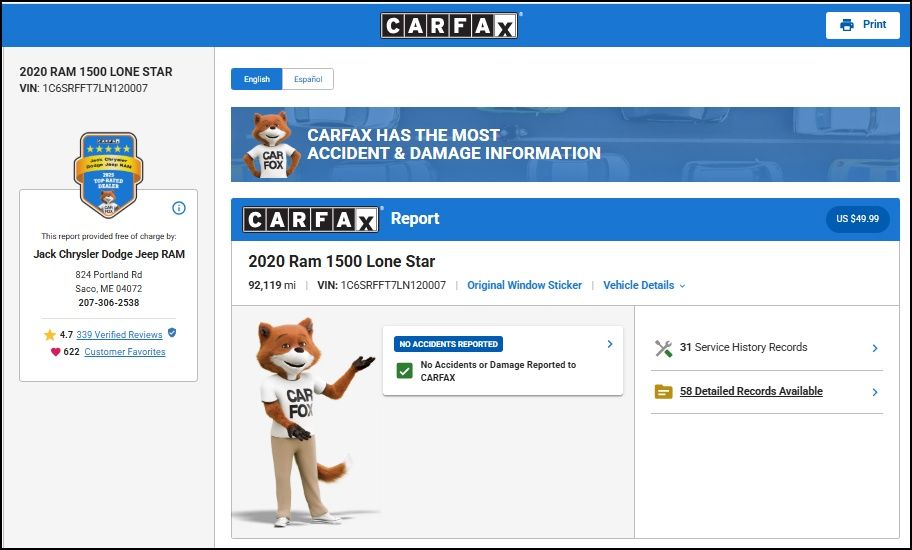912x550 pixels.
Task: Click the CARFAX Report logo
Action: (x=311, y=219)
